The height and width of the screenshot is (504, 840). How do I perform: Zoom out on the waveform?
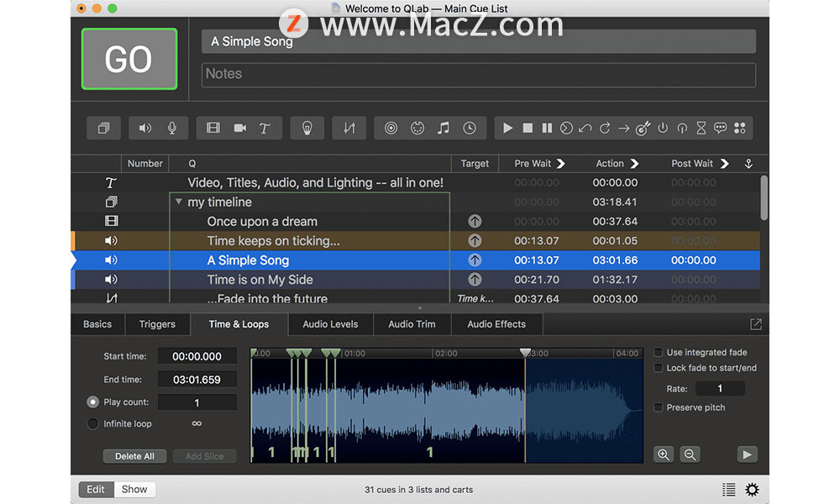click(x=690, y=454)
